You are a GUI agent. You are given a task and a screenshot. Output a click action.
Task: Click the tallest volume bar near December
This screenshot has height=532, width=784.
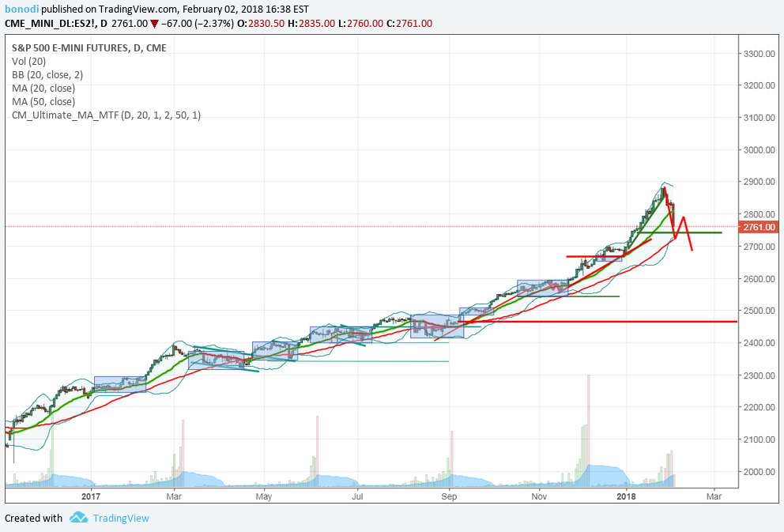(589, 431)
